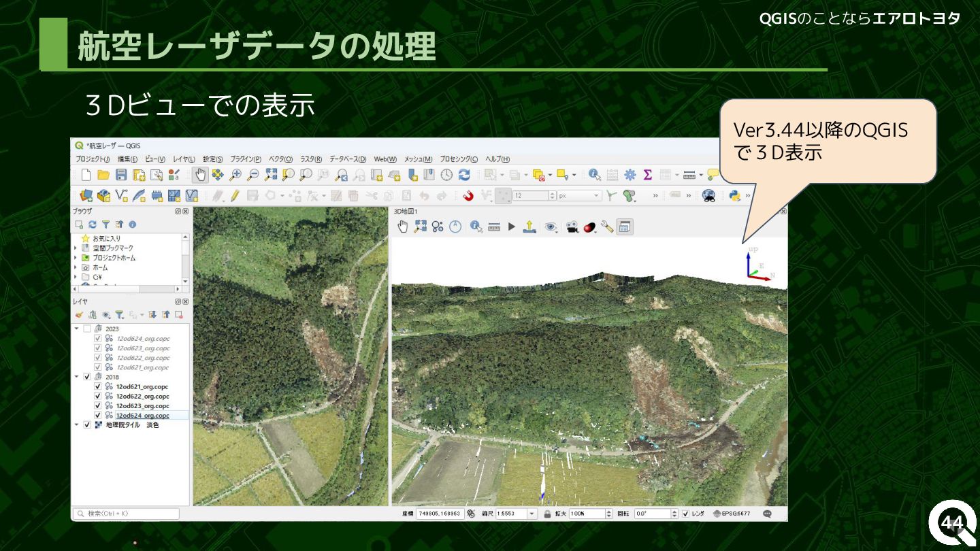Open the MetaSearch binoculars icon
This screenshot has width=980, height=551.
[x=708, y=196]
